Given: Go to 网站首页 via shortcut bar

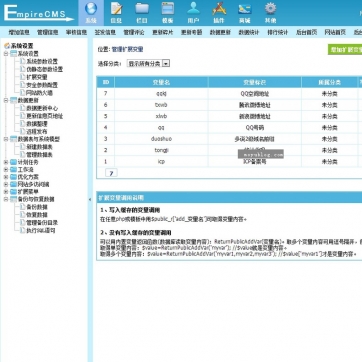Looking at the screenshot, I should click(x=335, y=32).
